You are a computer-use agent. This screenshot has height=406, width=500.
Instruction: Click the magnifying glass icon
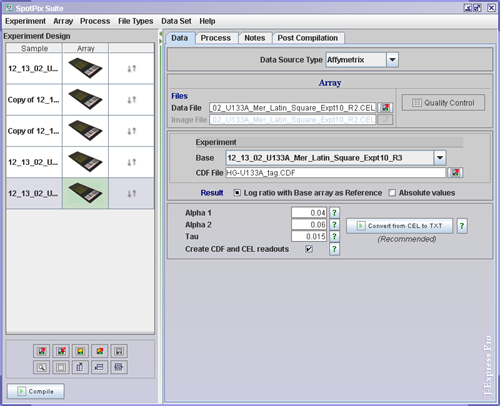41,367
